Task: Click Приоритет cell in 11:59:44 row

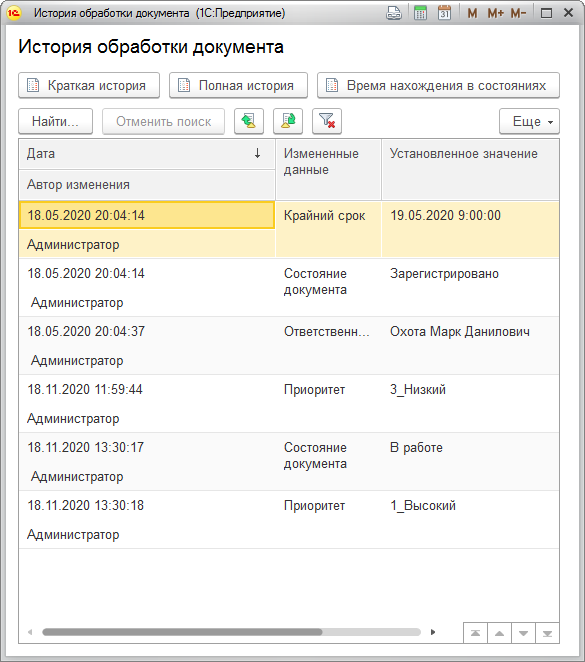Action: [x=328, y=403]
